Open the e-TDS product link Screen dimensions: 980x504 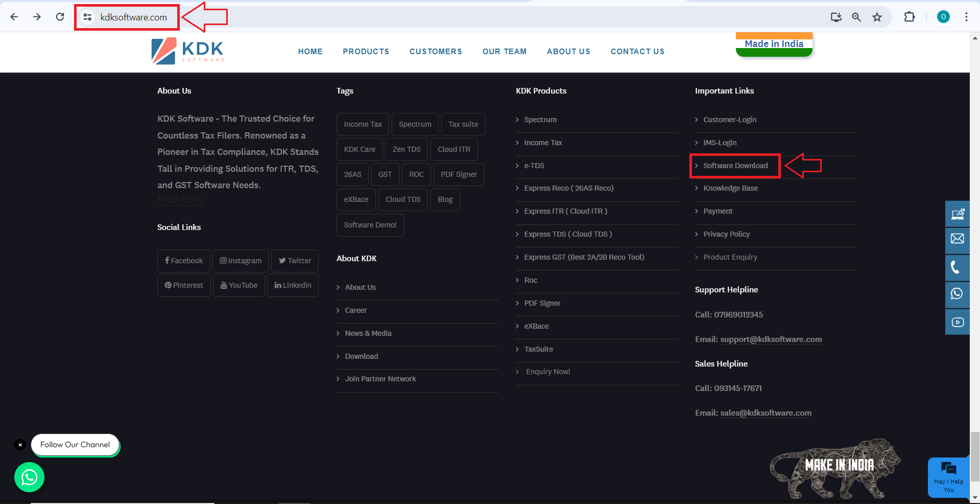coord(534,166)
